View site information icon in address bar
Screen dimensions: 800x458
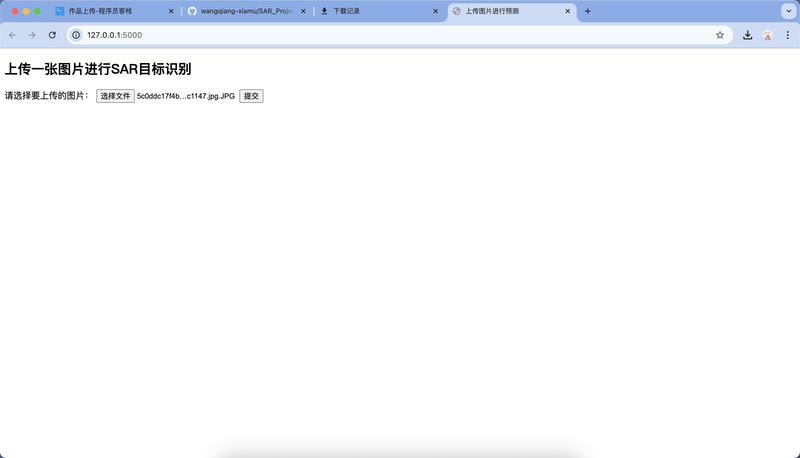[x=76, y=35]
